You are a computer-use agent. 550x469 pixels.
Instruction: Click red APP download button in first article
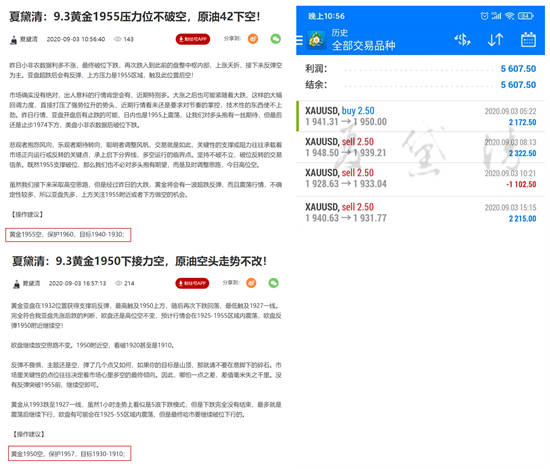tap(193, 39)
